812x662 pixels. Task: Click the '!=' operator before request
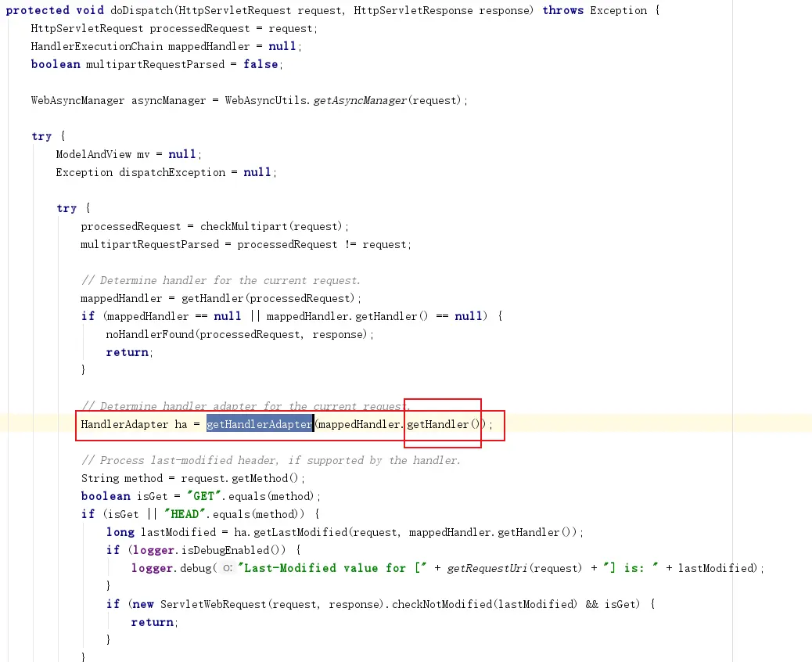coord(350,244)
